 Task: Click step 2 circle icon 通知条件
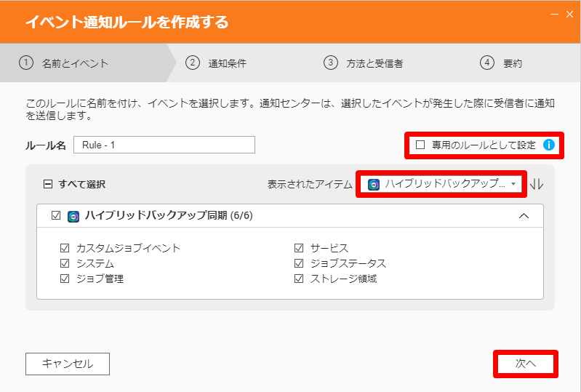tap(193, 63)
